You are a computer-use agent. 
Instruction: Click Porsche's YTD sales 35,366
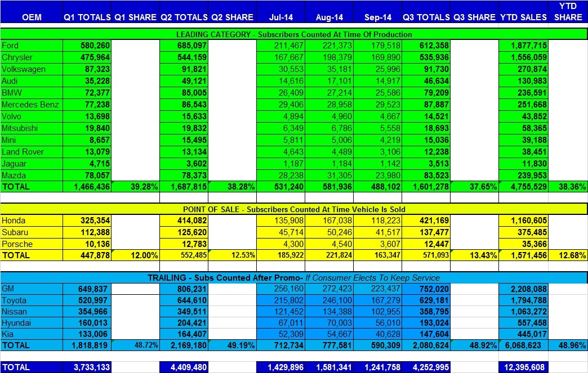[523, 244]
